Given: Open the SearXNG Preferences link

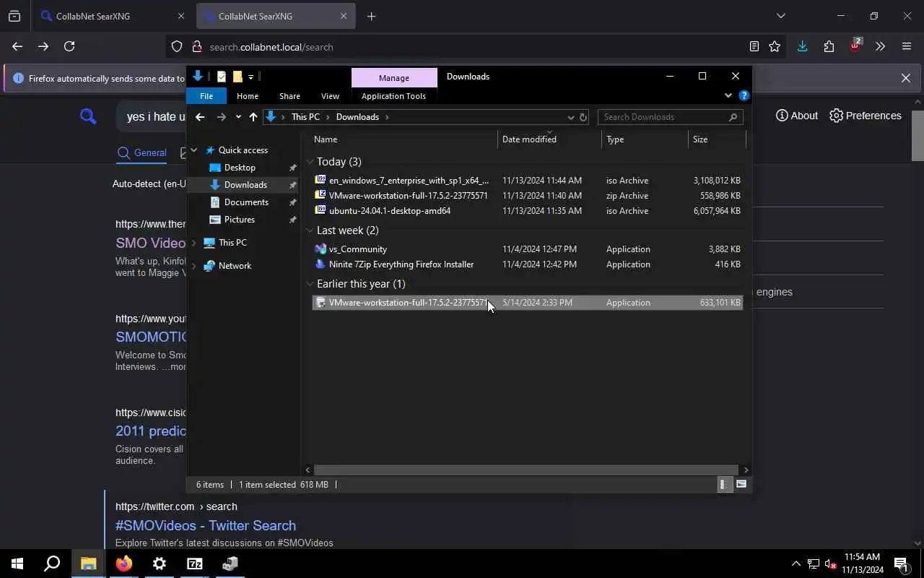Looking at the screenshot, I should point(866,116).
